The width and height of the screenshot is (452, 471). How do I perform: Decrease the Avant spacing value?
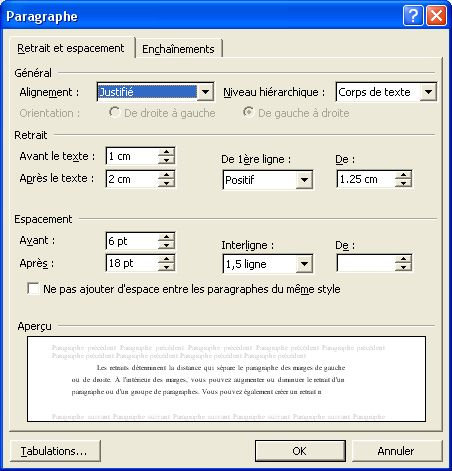coord(166,245)
